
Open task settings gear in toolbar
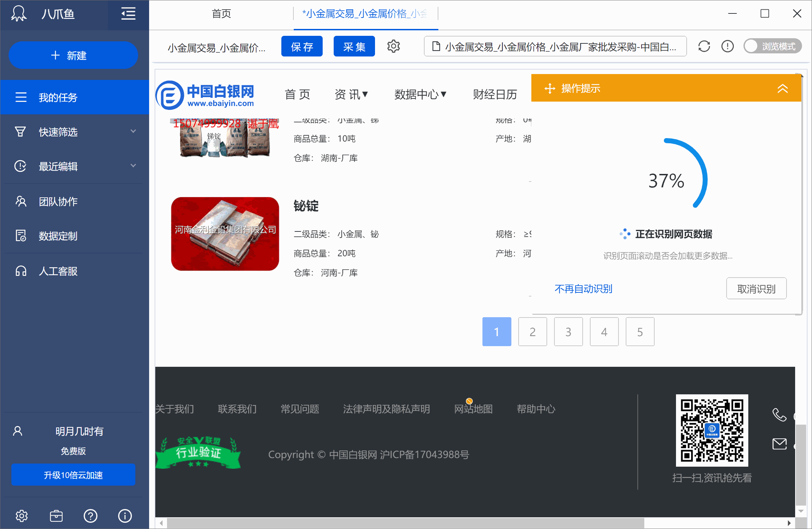394,46
